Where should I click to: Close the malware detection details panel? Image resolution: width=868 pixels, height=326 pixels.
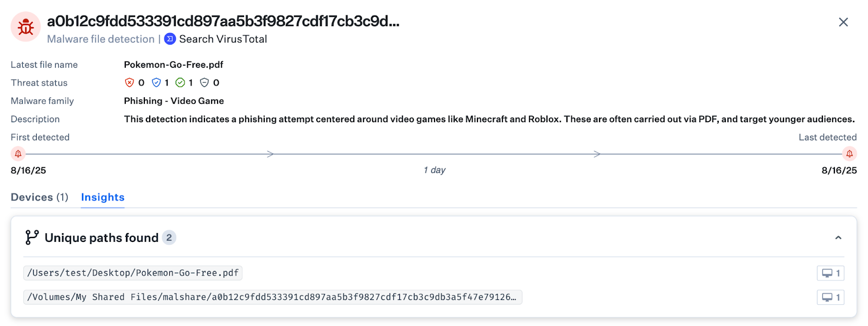(x=843, y=22)
